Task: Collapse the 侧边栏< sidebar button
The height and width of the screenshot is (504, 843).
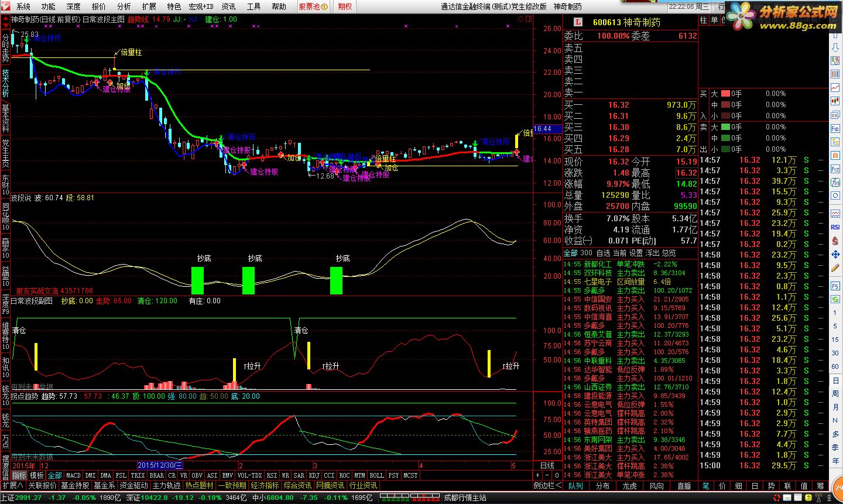Action: (548, 485)
